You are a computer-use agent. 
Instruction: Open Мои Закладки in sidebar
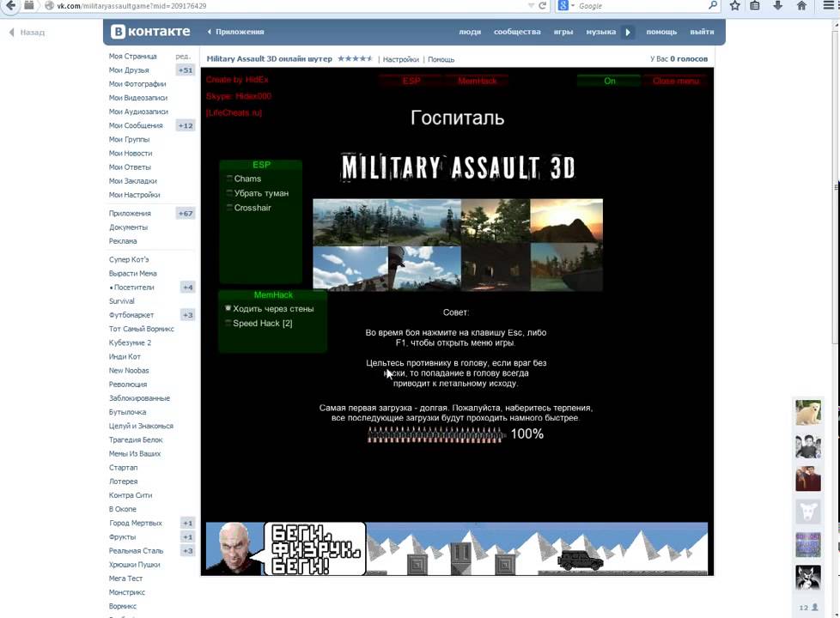point(133,181)
